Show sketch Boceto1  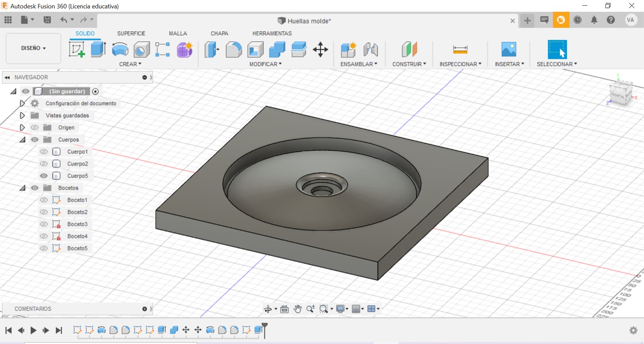44,200
